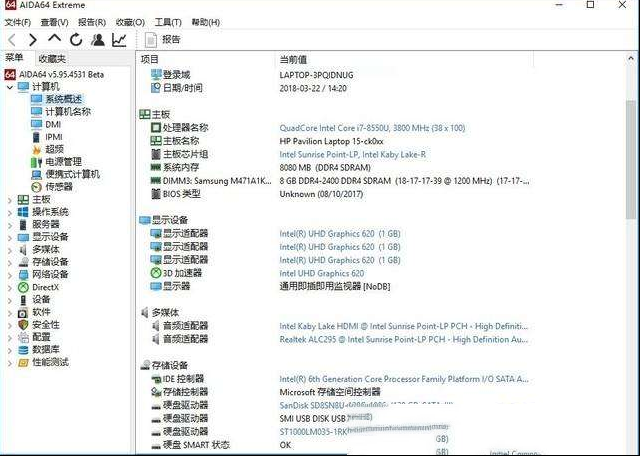This screenshot has width=640, height=456.
Task: Click the Back navigation arrow
Action: 11,40
